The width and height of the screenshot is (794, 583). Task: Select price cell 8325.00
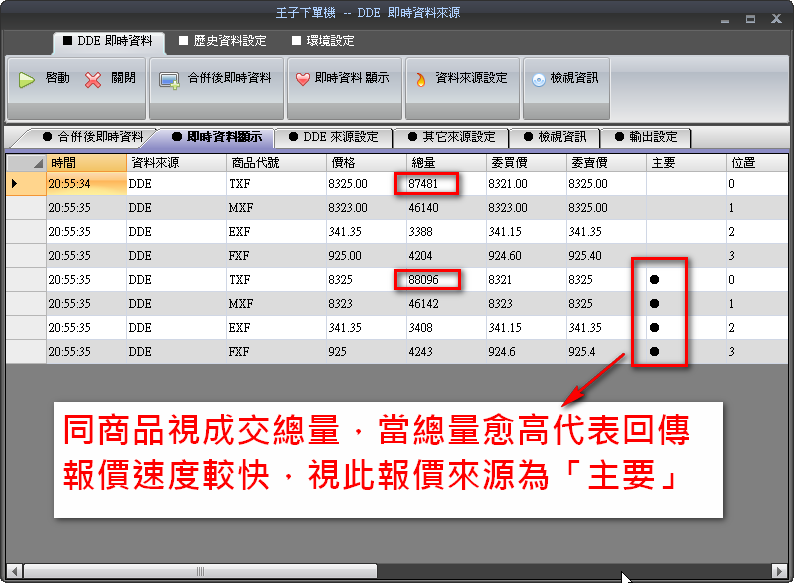(367, 183)
